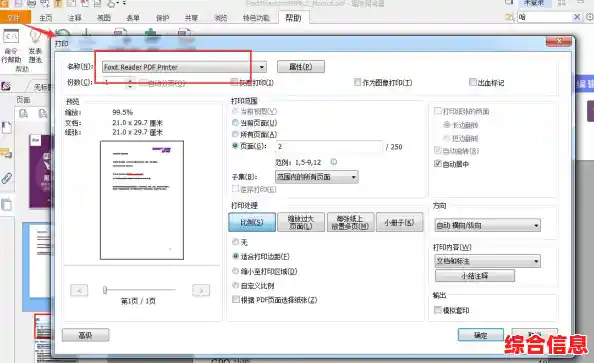
Task: Switch to the 保护 ribbon tab
Action: click(x=163, y=18)
